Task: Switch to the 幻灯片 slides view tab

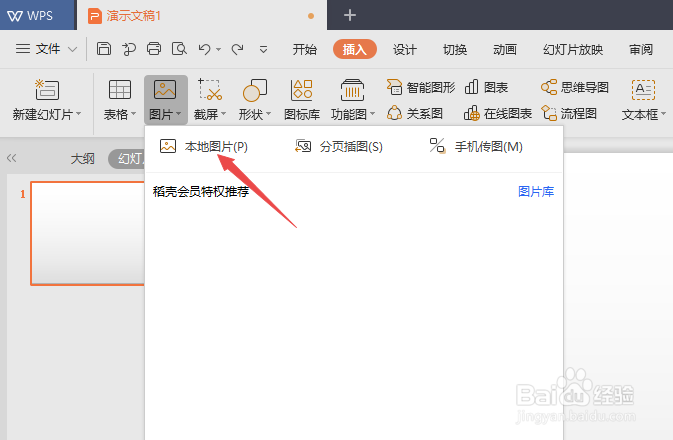Action: click(127, 159)
